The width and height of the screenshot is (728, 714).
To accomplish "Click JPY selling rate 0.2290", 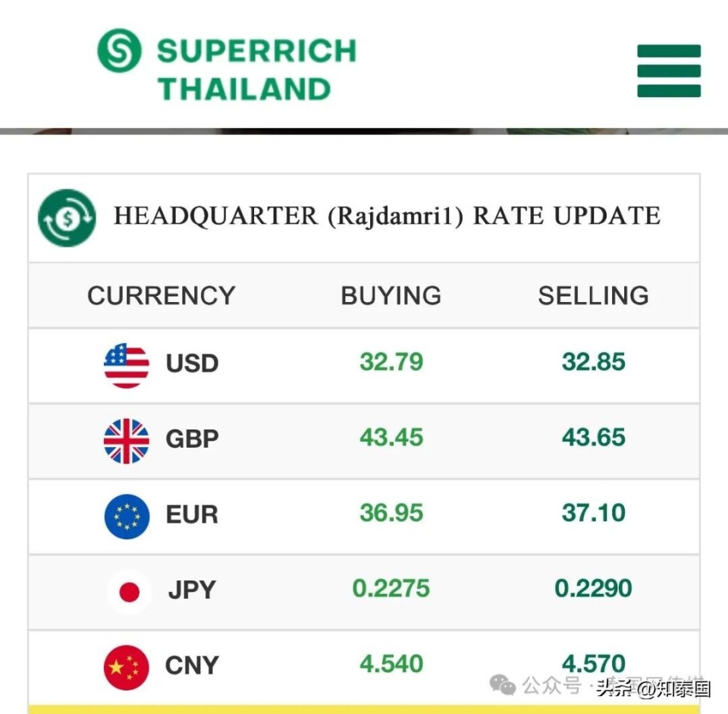I will (593, 588).
